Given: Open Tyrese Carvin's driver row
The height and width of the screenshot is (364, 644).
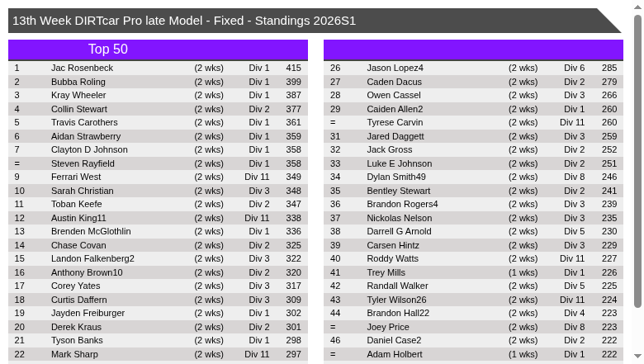Looking at the screenshot, I should pyautogui.click(x=395, y=122).
